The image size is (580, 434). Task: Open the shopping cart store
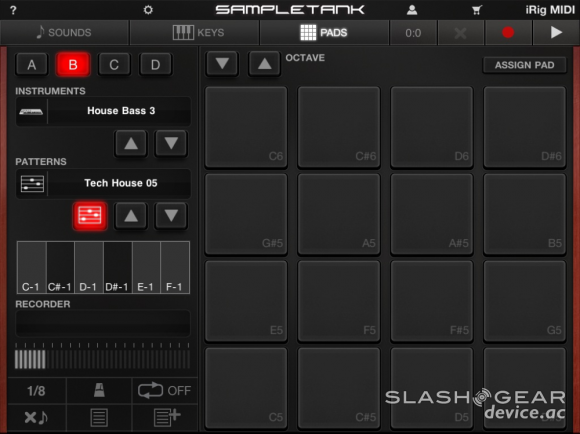(477, 10)
